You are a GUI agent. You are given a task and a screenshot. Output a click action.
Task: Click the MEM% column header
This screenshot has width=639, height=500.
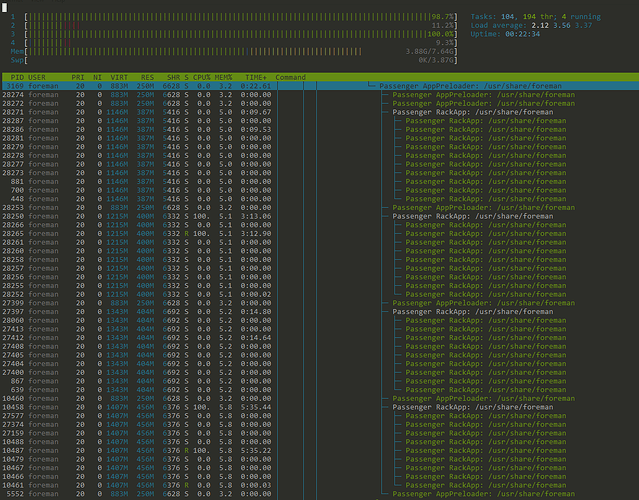pos(223,77)
